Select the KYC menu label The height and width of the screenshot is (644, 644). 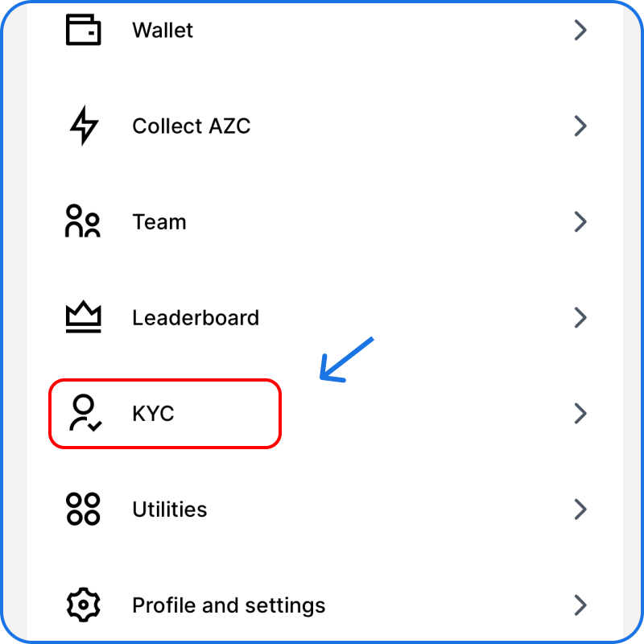click(153, 414)
